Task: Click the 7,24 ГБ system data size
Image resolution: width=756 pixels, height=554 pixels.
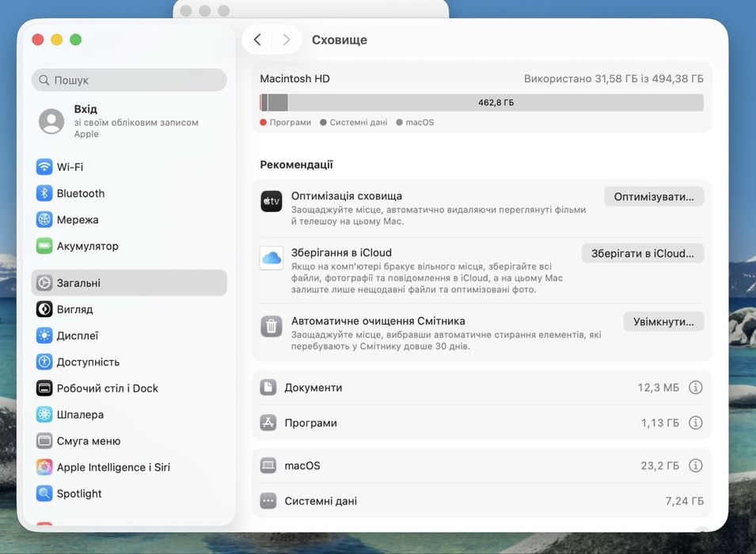Action: [x=684, y=502]
